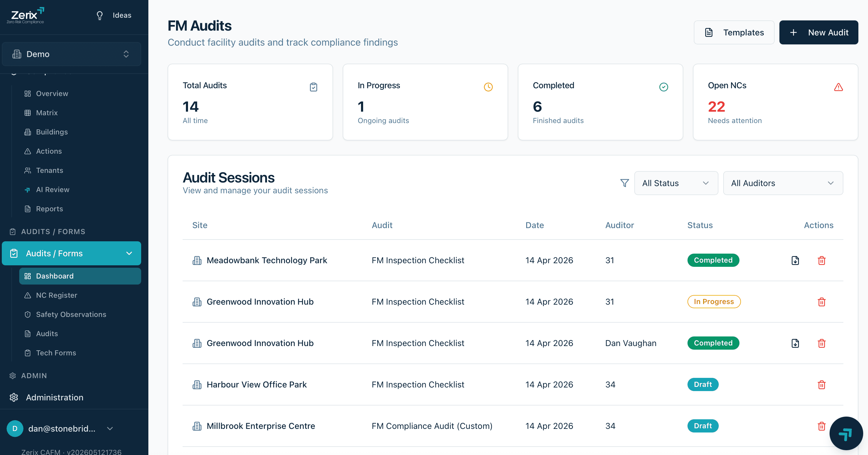Click Harbour View Office Park site name
The image size is (868, 455).
tap(256, 384)
